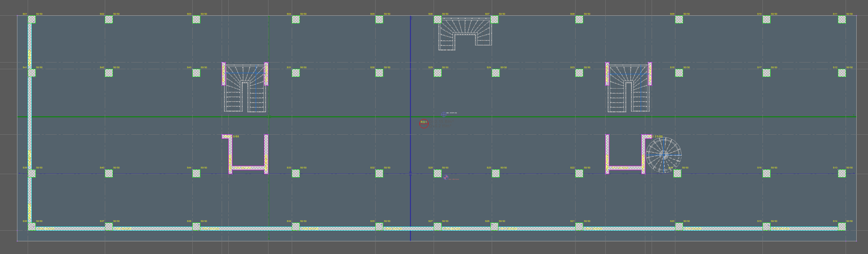Viewport: 868px width, 254px height.
Task: Pick column S22 hatched square
Action: point(579,173)
